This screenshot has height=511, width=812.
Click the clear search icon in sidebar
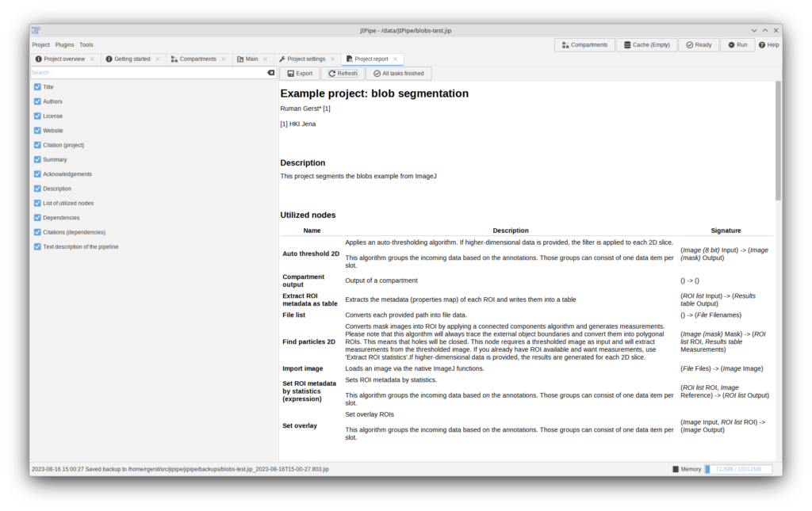click(x=270, y=72)
